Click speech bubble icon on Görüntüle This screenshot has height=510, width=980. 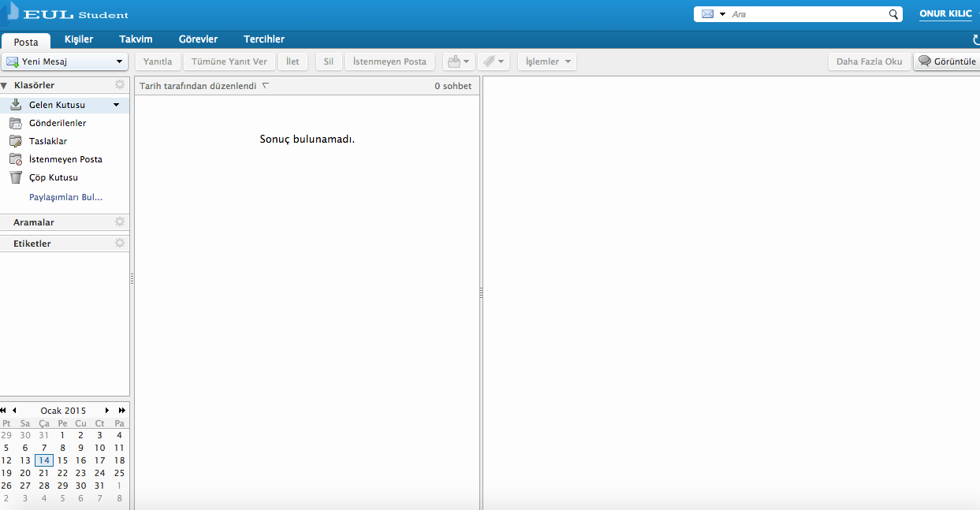pos(925,61)
